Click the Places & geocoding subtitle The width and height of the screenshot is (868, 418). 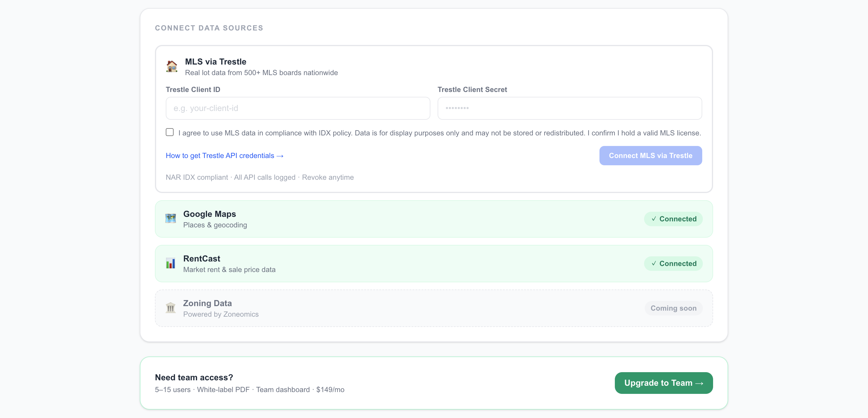point(215,225)
